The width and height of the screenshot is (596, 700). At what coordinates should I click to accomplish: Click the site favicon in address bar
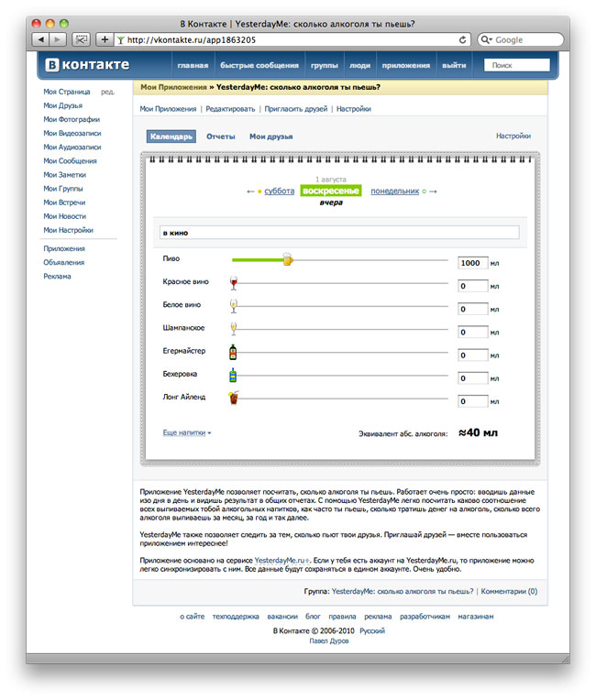click(x=121, y=40)
